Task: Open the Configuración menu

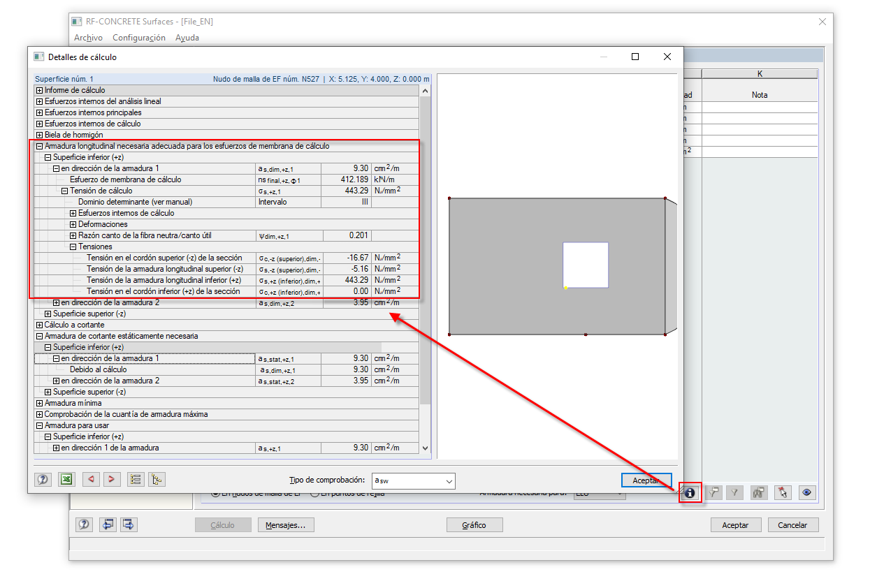Action: (x=139, y=38)
